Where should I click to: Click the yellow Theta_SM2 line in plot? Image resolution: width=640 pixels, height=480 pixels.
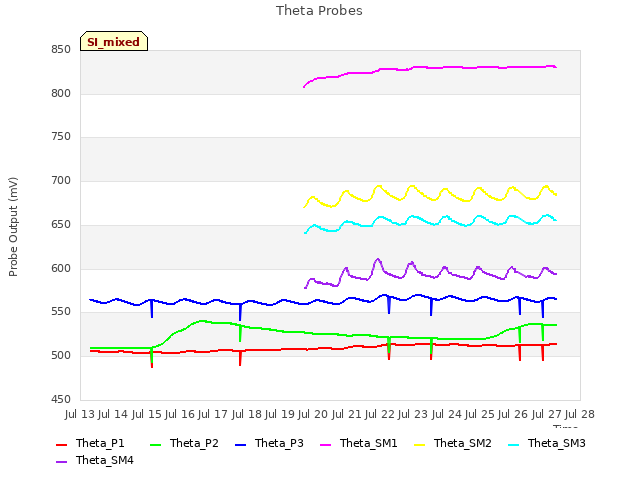[429, 198]
